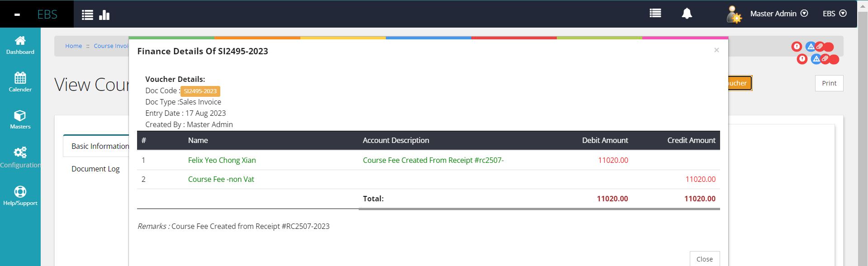
Task: Click the list icon beside EBS logo
Action: coord(87,15)
